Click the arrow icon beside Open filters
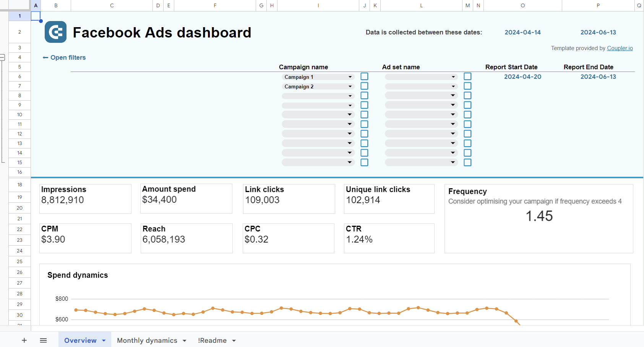 click(45, 57)
